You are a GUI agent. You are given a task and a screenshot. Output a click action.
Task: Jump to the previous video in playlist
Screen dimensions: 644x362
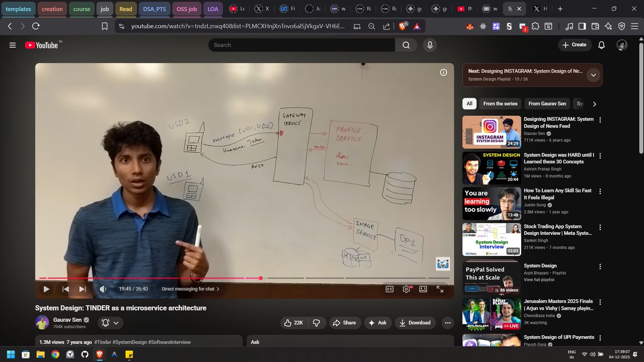[x=65, y=289]
